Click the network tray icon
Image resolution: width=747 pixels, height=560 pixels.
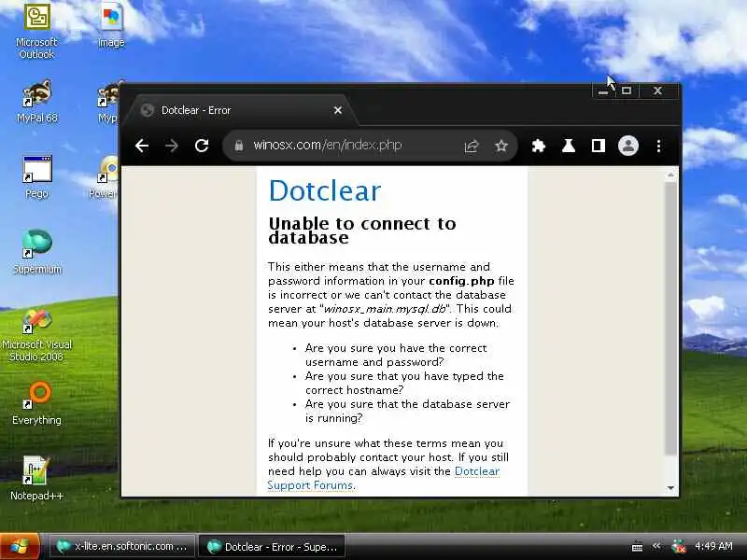pos(678,546)
